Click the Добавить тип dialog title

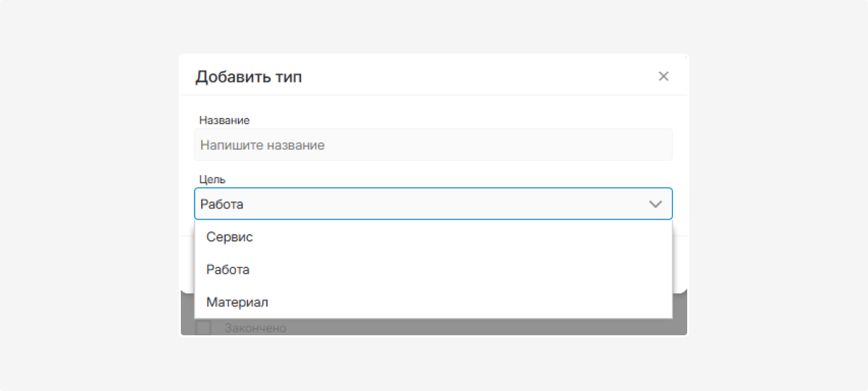249,77
